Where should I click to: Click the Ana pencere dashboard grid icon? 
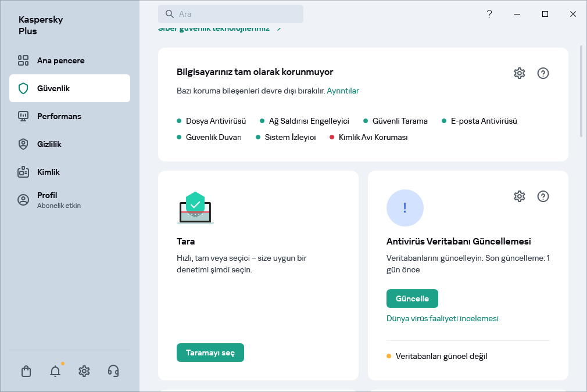point(23,60)
